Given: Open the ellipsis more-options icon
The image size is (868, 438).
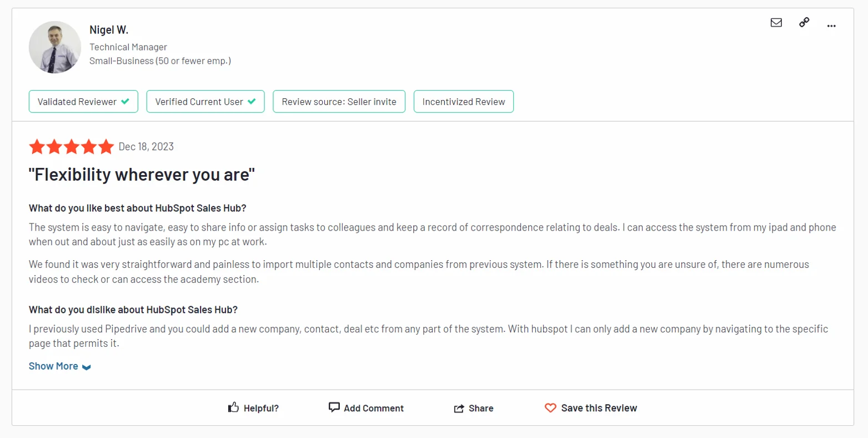Looking at the screenshot, I should point(831,25).
